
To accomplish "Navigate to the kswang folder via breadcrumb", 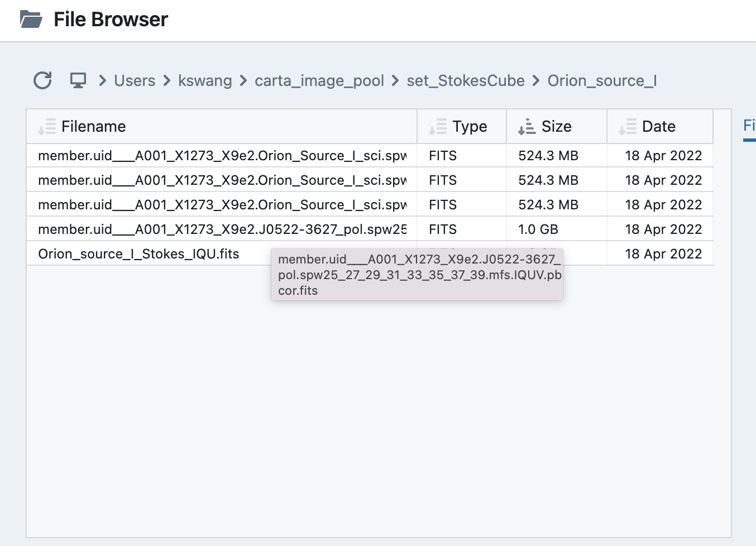I will click(205, 80).
